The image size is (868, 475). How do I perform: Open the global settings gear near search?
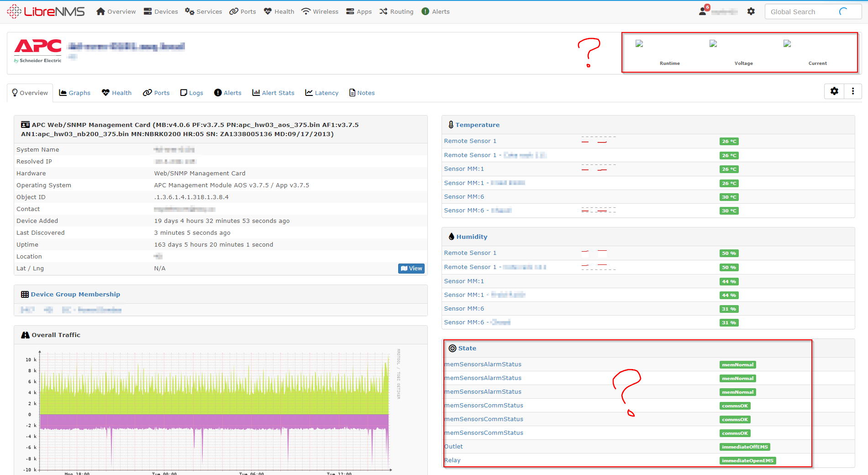click(751, 11)
